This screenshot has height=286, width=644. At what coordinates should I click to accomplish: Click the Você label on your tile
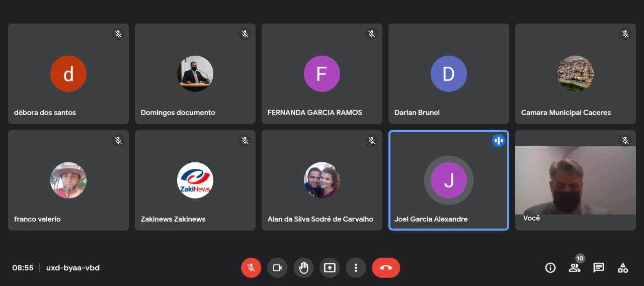tap(531, 218)
